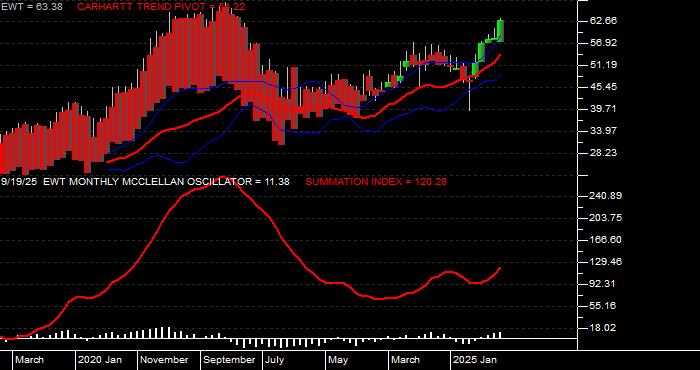700x370 pixels.
Task: Click the 56.92 price axis value
Action: point(603,43)
